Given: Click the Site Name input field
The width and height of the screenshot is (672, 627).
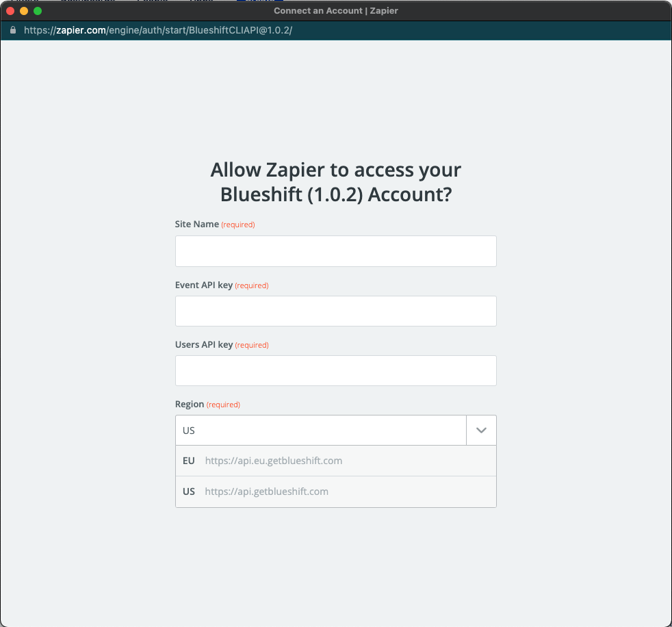Looking at the screenshot, I should coord(335,251).
